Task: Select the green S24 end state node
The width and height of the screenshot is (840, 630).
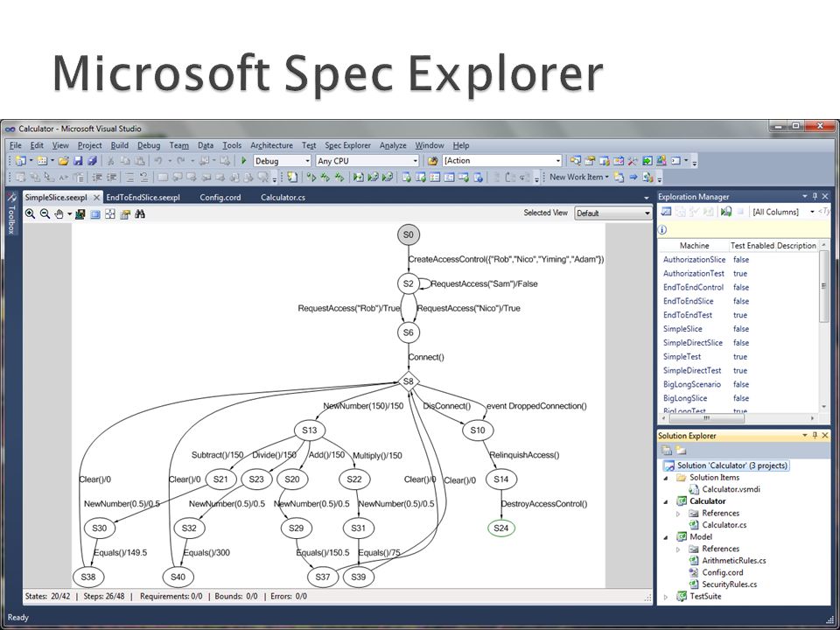Action: click(500, 528)
